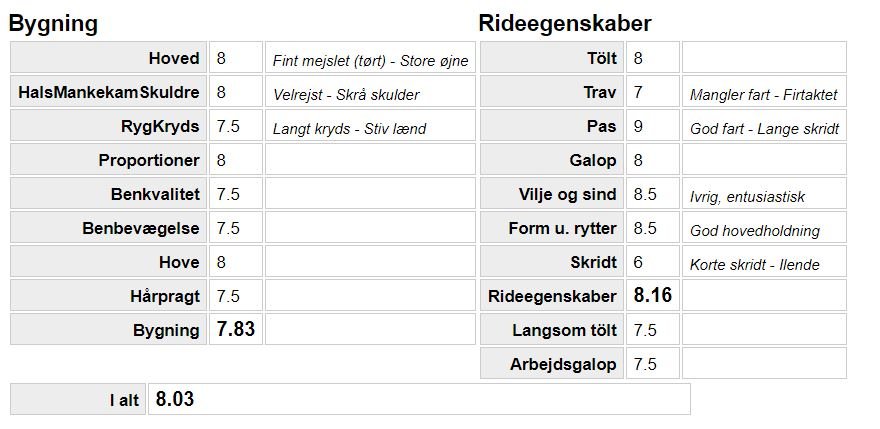The image size is (880, 429).
Task: Select the Trav remark 'Mangler fart - Firtaktet'
Action: click(764, 93)
